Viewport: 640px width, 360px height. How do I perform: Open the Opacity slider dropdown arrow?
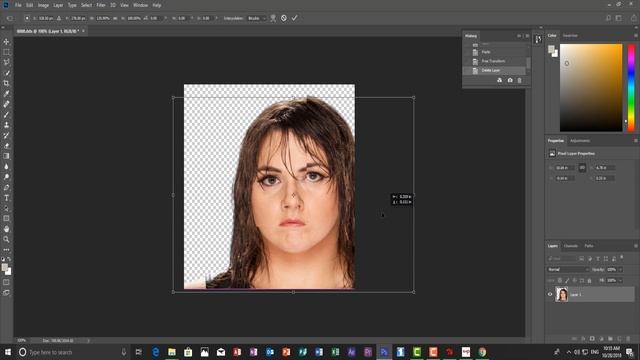coord(620,269)
